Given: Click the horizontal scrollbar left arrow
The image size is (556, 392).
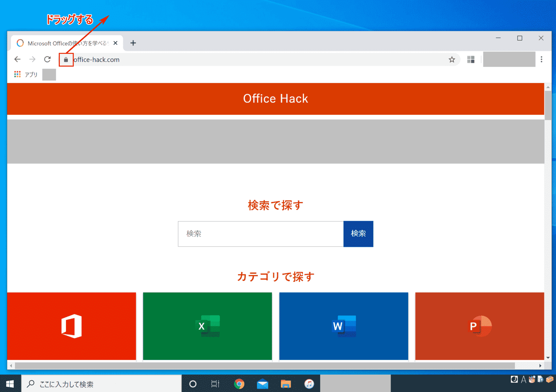Looking at the screenshot, I should (11, 366).
